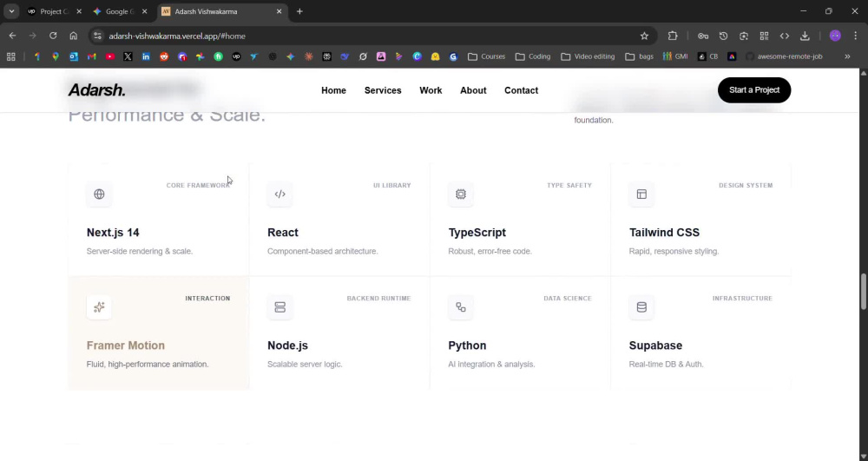Open the tab search dropdown arrow

[11, 11]
